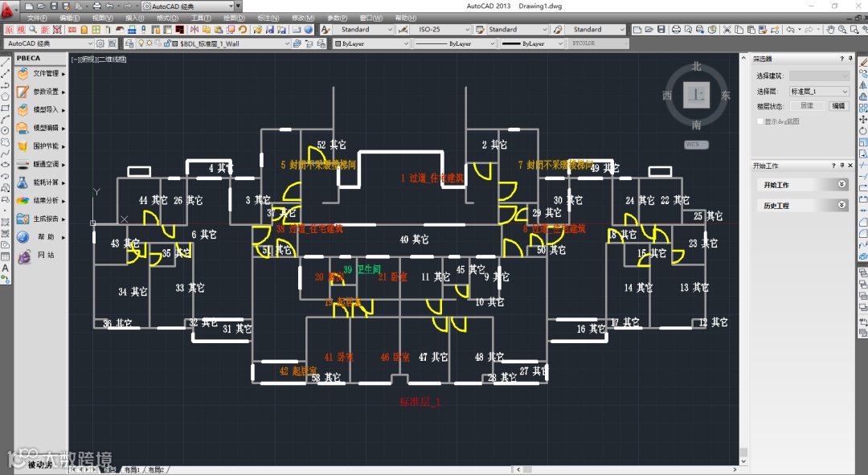The width and height of the screenshot is (868, 475).
Task: Click the viewport label [-][俯视][二维线框]
Action: tap(99, 59)
